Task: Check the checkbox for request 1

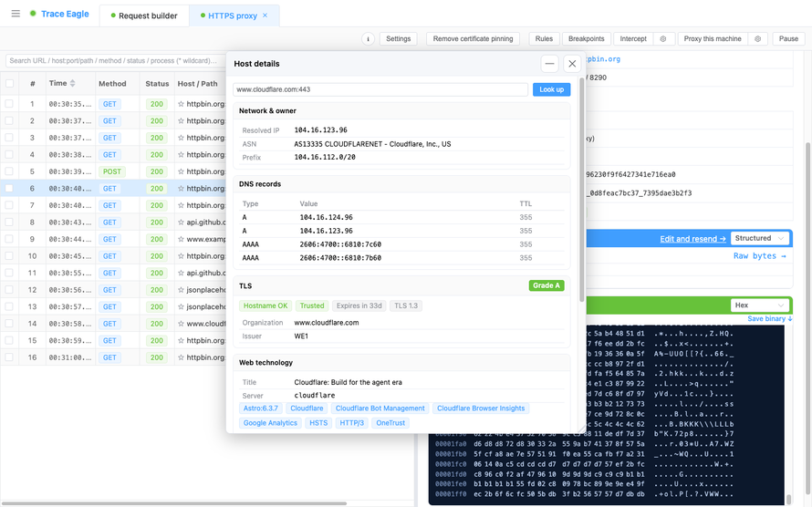Action: coord(9,104)
